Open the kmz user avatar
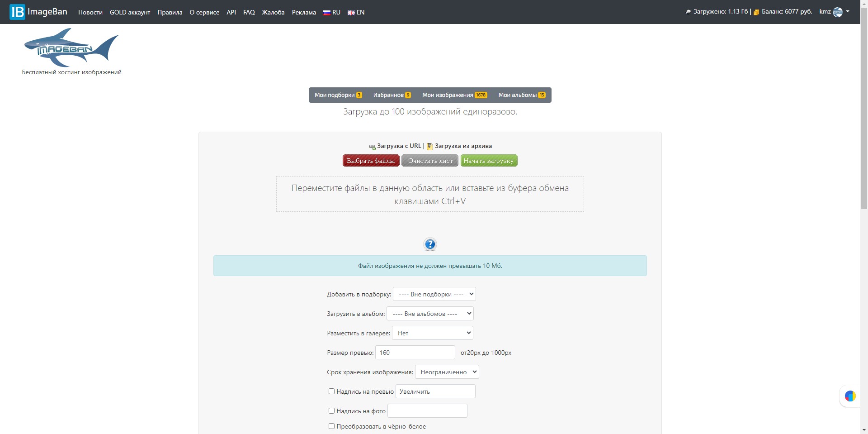Image resolution: width=868 pixels, height=434 pixels. 838,12
